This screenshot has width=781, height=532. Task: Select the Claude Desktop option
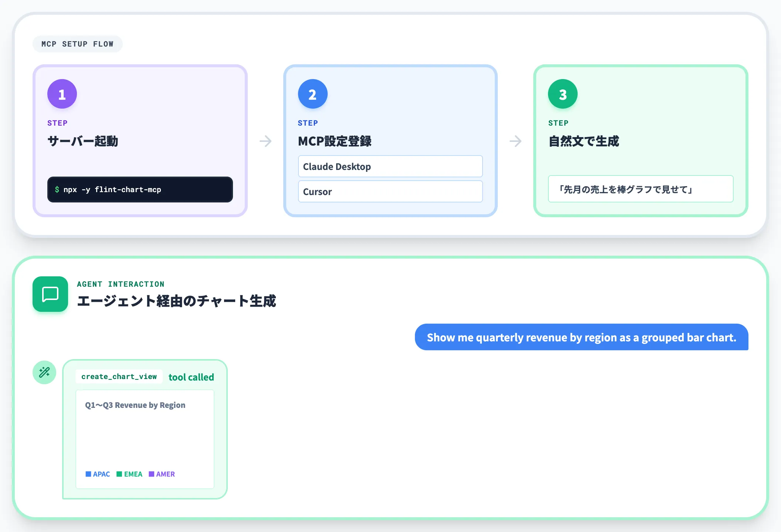(390, 166)
